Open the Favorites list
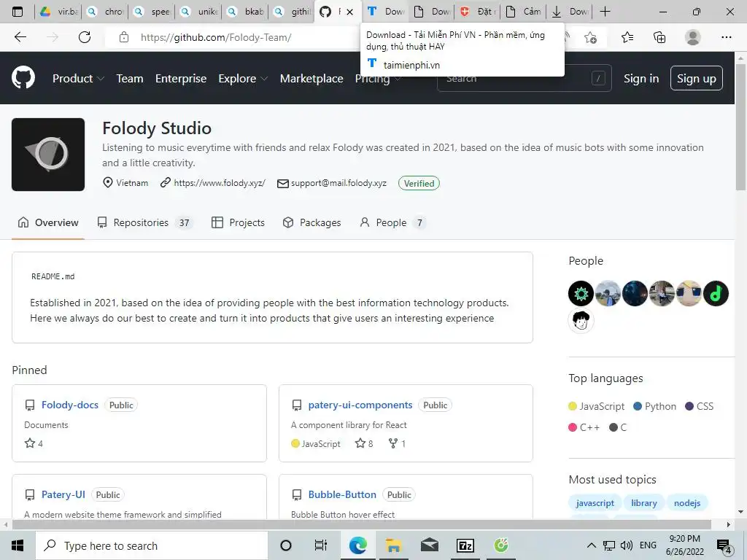Viewport: 747px width, 560px height. coord(627,37)
